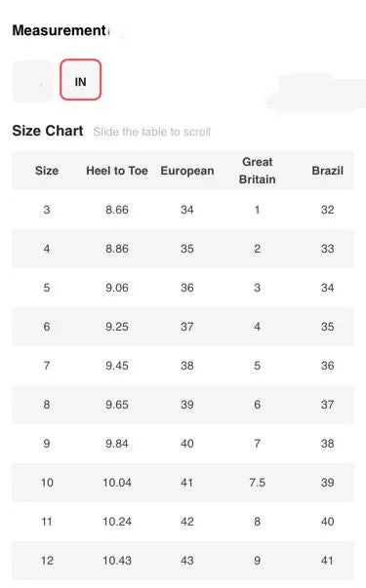Viewport: 366px width, 588px height.
Task: Toggle the blank unit button beside IN
Action: pyautogui.click(x=33, y=81)
